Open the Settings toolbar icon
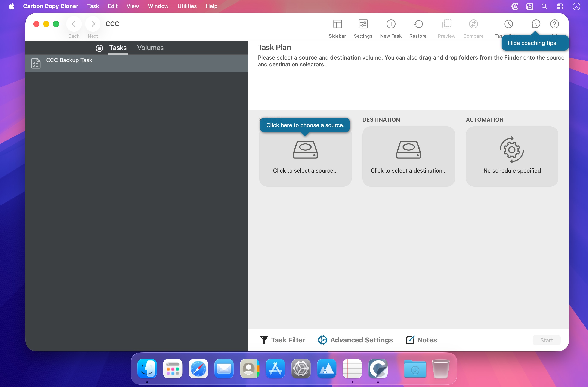This screenshot has width=588, height=387. (x=363, y=24)
